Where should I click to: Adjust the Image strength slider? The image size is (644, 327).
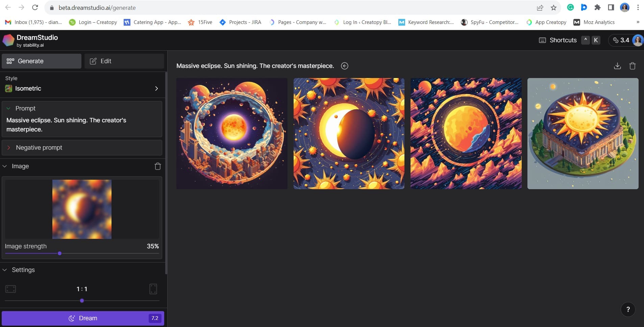pyautogui.click(x=59, y=253)
